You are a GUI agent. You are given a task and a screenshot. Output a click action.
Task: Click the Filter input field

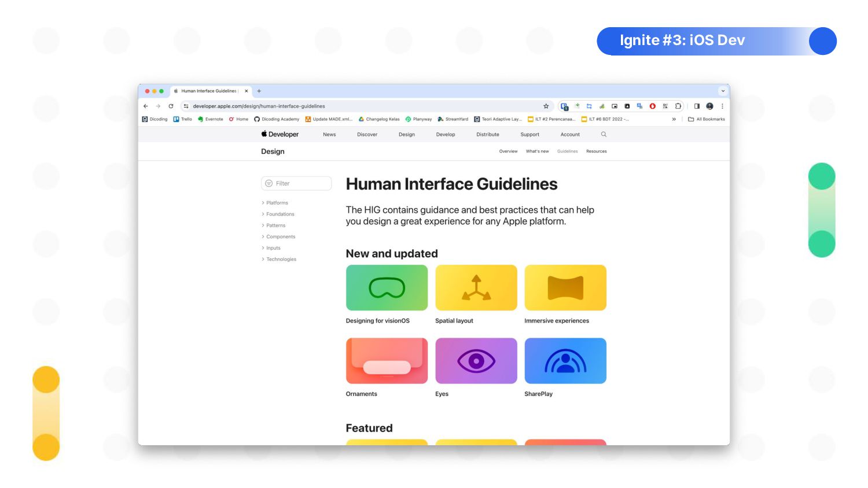tap(296, 183)
